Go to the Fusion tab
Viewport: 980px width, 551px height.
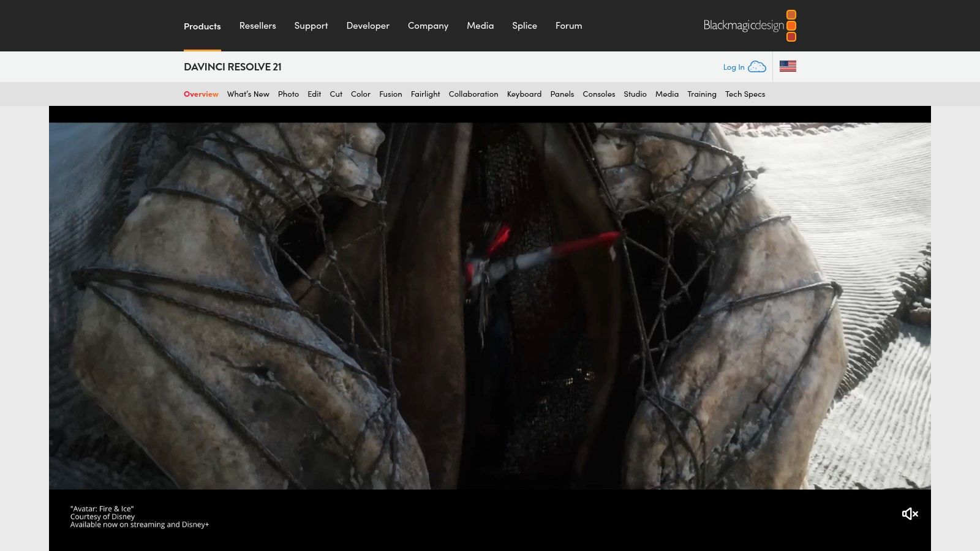click(391, 94)
